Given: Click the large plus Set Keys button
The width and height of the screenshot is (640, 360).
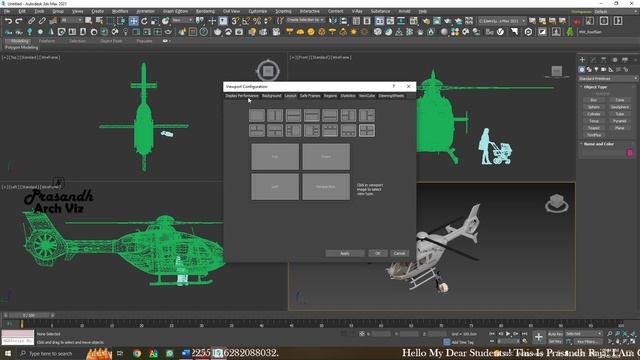Looking at the screenshot, I should 539,337.
